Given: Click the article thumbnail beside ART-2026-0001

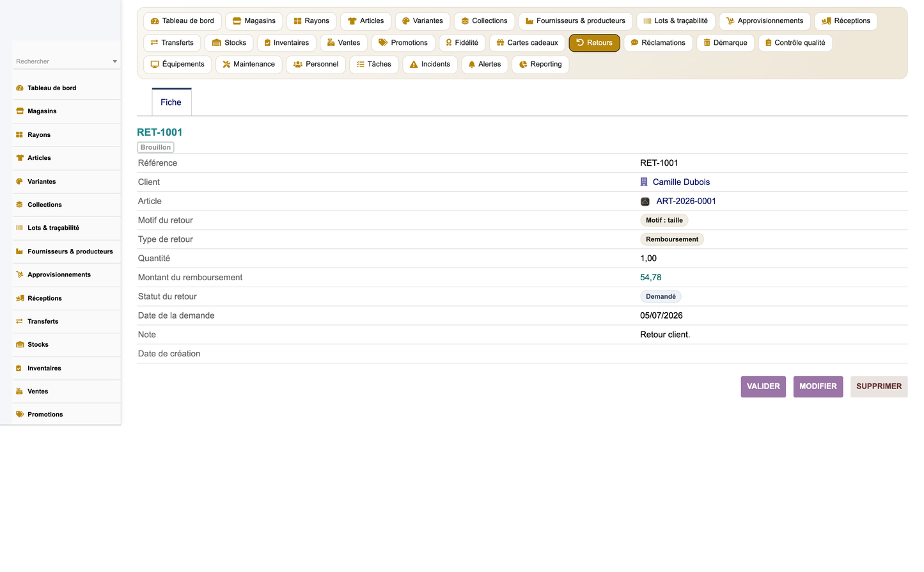Looking at the screenshot, I should coord(645,202).
